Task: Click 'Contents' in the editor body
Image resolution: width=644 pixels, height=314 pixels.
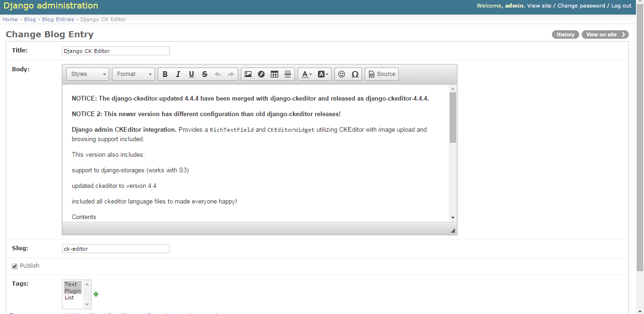Action: (x=84, y=217)
